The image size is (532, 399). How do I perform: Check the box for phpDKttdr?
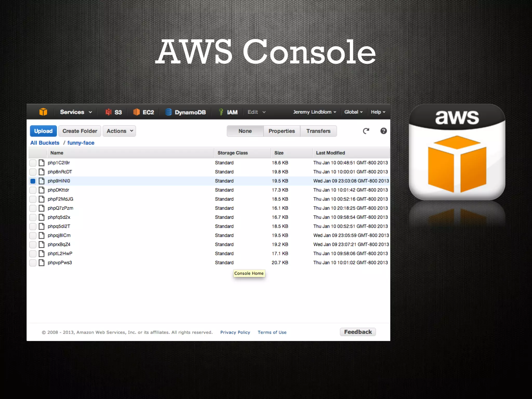click(x=33, y=190)
